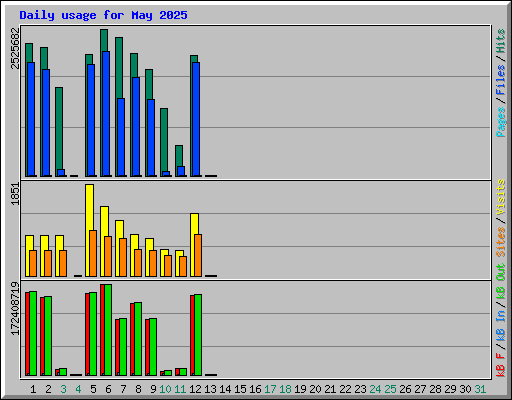Click day 20 on the date axis
The image size is (512, 400).
coord(315,389)
